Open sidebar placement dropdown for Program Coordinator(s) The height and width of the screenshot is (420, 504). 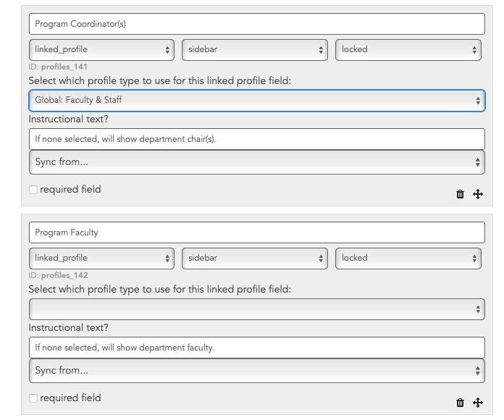[255, 50]
